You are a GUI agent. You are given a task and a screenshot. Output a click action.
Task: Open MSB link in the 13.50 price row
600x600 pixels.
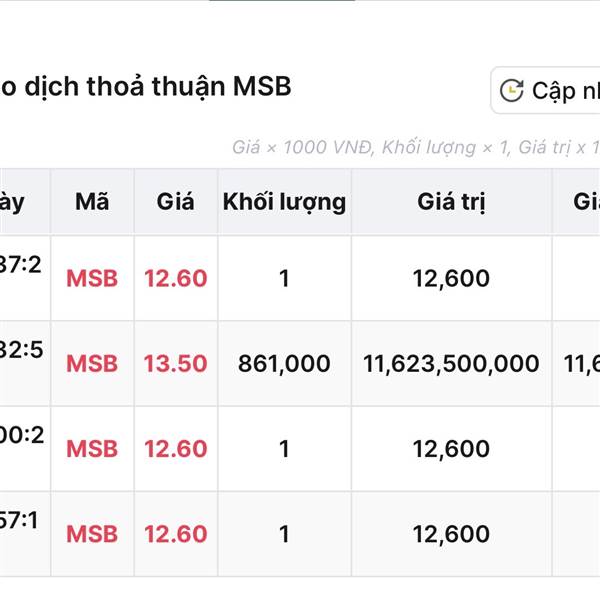(x=92, y=364)
